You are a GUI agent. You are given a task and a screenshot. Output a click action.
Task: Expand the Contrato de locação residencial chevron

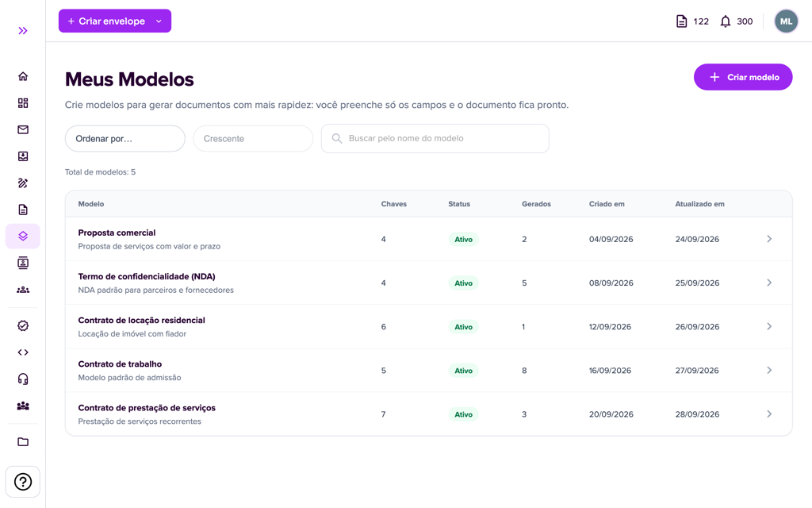[x=769, y=326]
